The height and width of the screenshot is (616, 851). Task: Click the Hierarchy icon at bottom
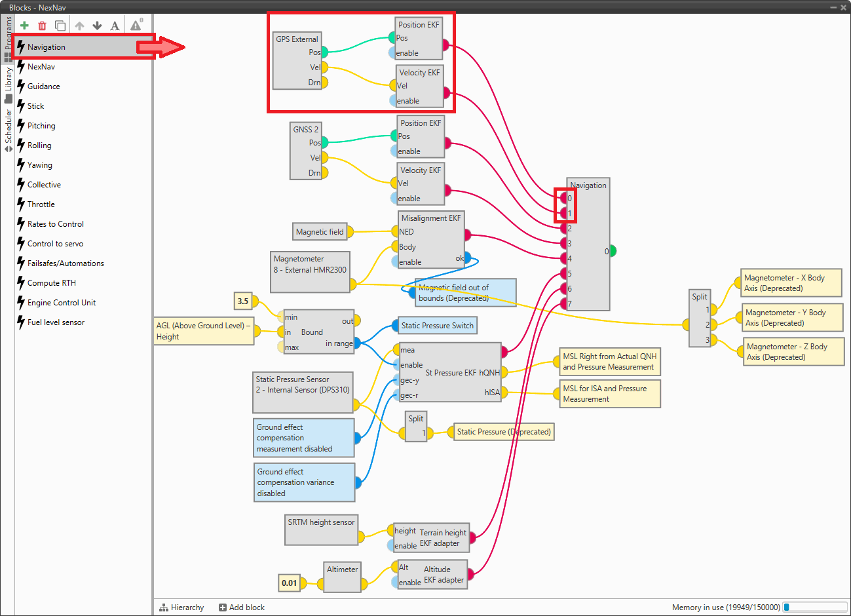(x=164, y=607)
